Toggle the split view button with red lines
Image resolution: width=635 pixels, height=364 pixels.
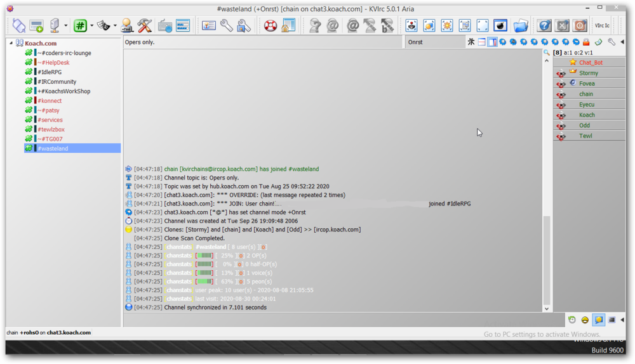(x=481, y=42)
